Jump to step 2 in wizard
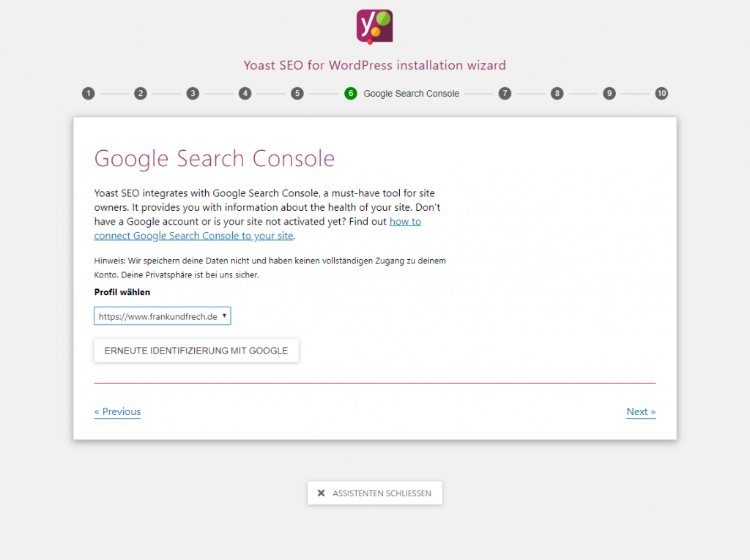Screen dimensions: 750x560 pos(141,94)
